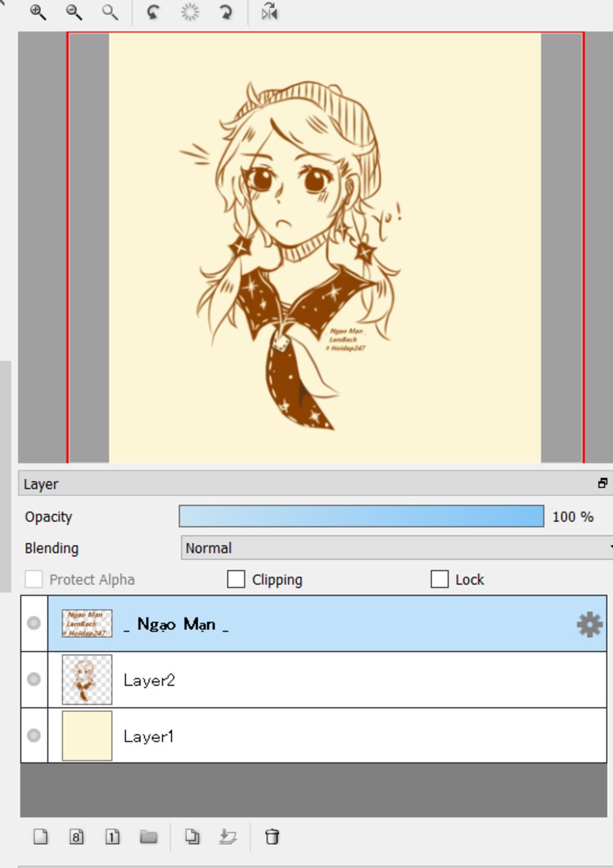This screenshot has width=613, height=868.
Task: Reset canvas rotation with the center icon
Action: pos(190,12)
